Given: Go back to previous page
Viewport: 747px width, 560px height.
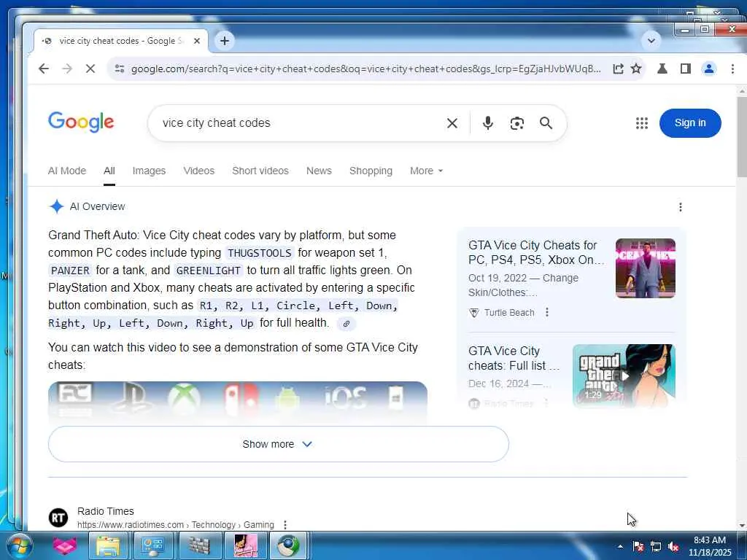Looking at the screenshot, I should coord(44,69).
